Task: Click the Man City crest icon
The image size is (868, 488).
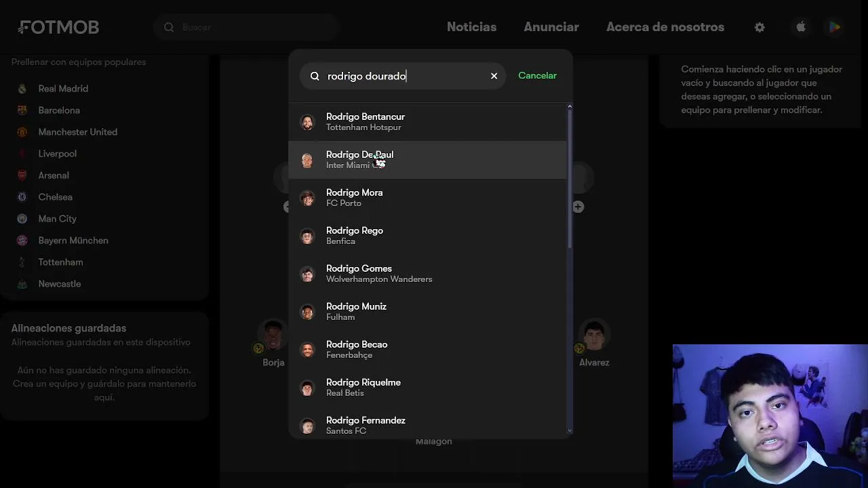Action: pos(22,219)
